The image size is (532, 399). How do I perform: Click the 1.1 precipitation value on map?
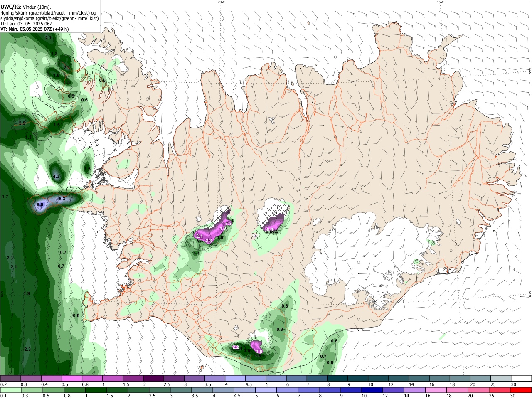[197, 254]
